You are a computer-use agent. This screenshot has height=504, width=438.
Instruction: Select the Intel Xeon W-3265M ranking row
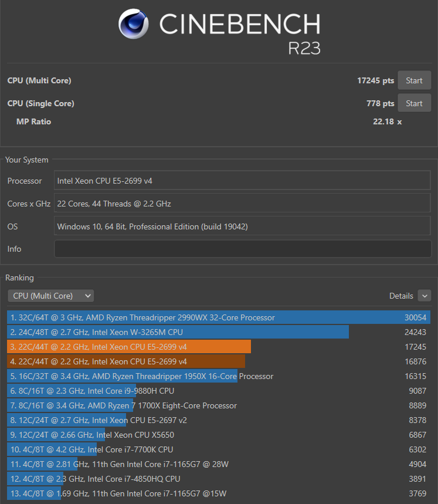[219, 332]
